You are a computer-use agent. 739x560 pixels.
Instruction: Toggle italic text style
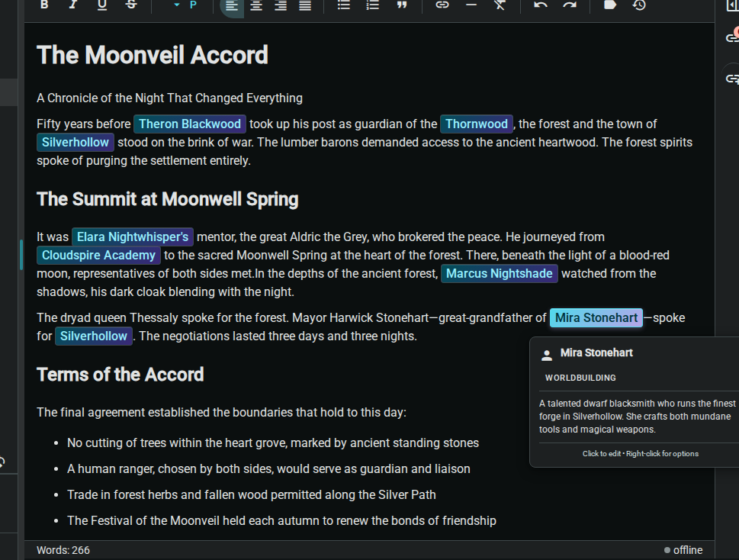[x=72, y=6]
